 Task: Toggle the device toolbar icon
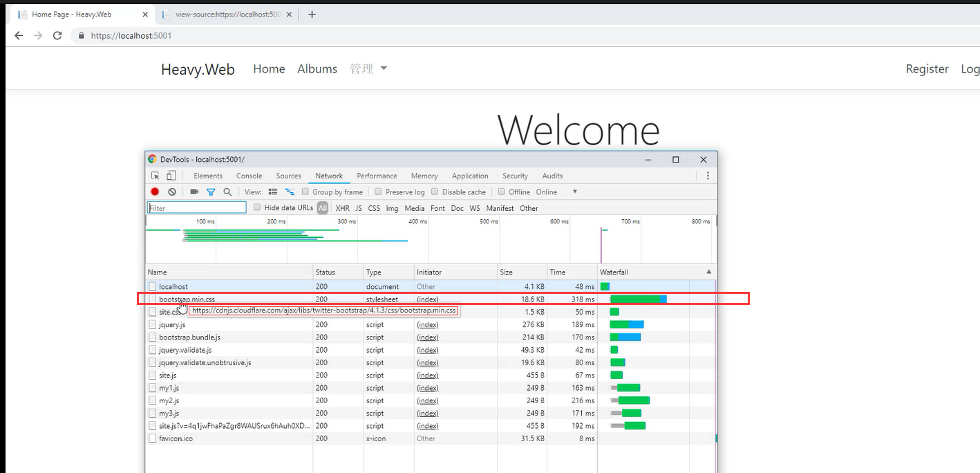171,176
